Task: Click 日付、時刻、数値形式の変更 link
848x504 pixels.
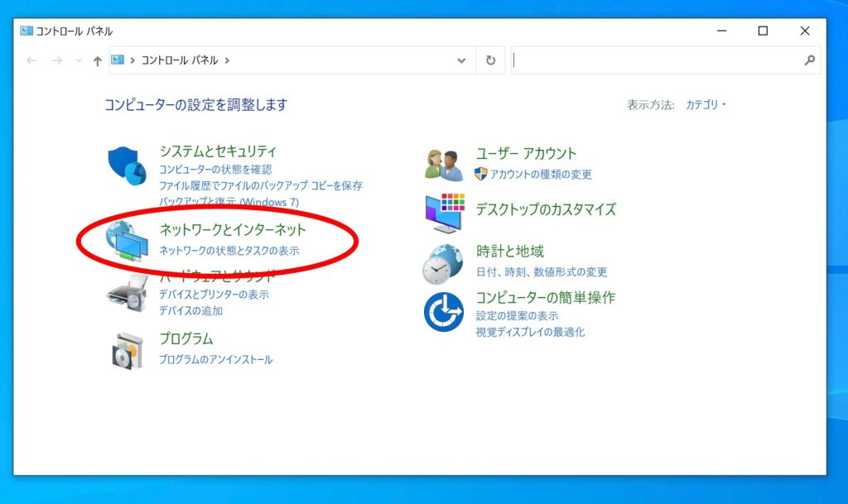Action: [542, 271]
